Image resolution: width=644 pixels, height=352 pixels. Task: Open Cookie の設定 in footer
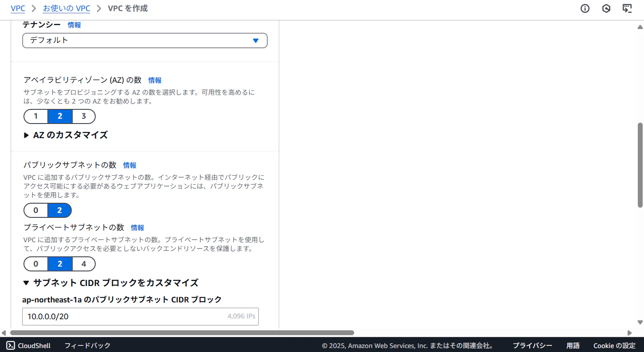[615, 345]
